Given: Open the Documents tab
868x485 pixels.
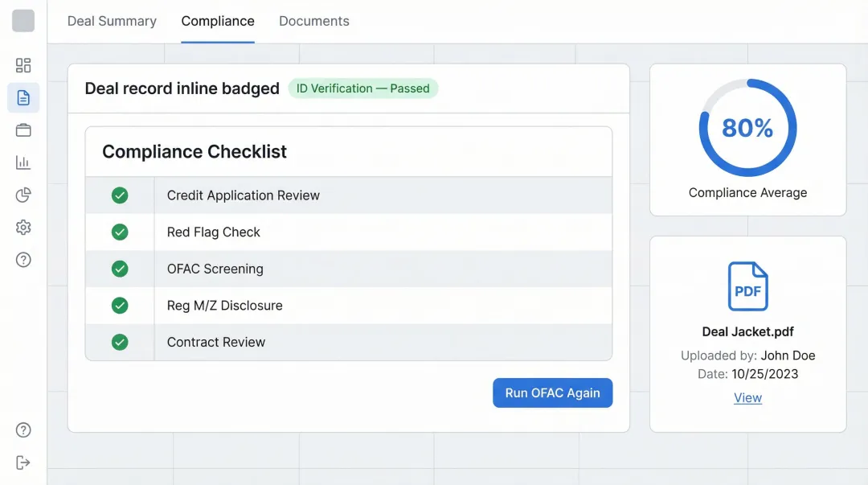Looking at the screenshot, I should [314, 21].
